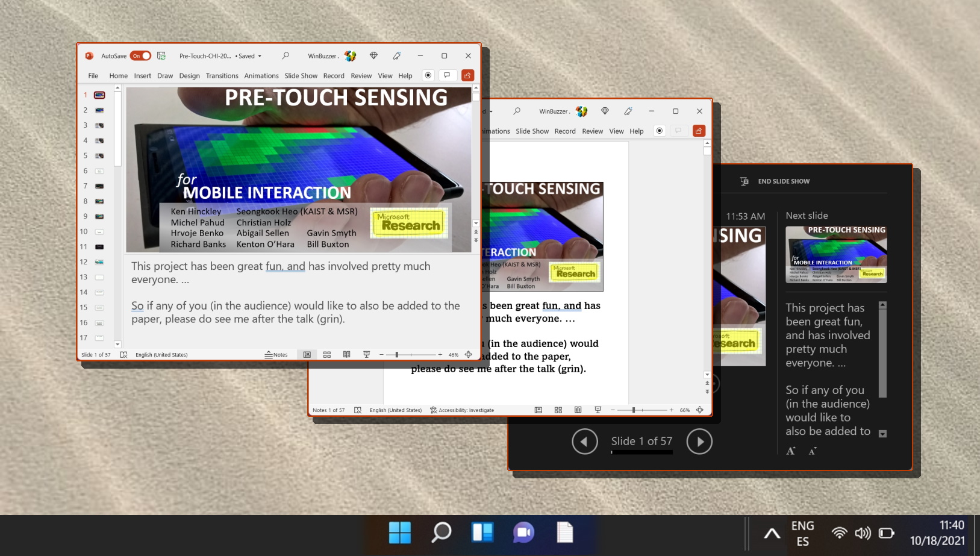Open Widgets from the taskbar
The width and height of the screenshot is (980, 556).
coord(482,533)
